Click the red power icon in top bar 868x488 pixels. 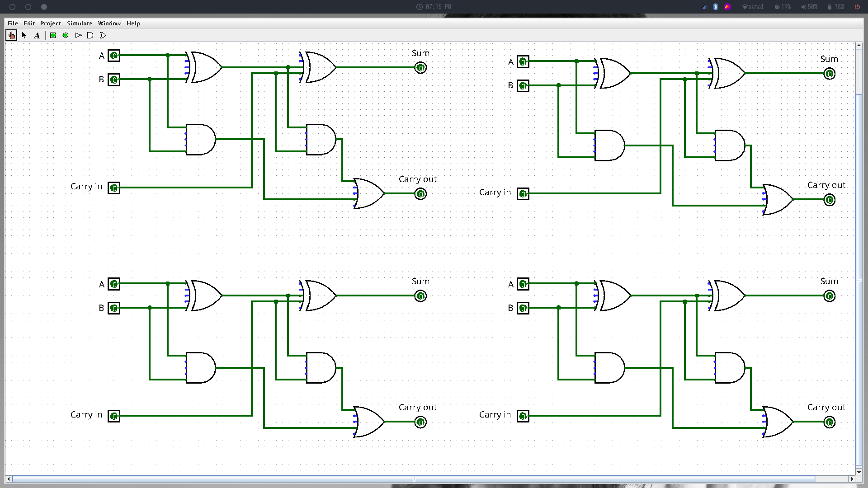[857, 7]
